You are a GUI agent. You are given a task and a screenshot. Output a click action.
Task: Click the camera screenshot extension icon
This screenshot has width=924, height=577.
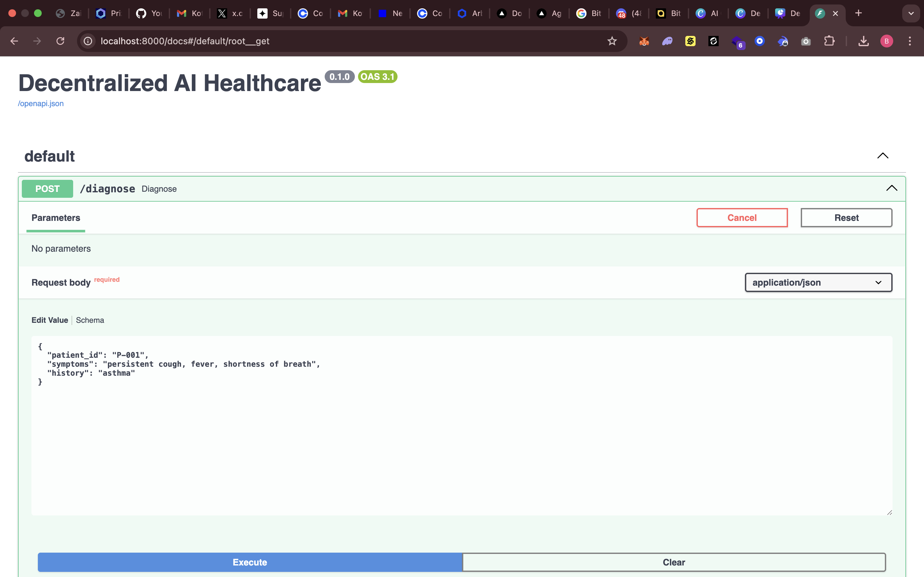pyautogui.click(x=806, y=41)
